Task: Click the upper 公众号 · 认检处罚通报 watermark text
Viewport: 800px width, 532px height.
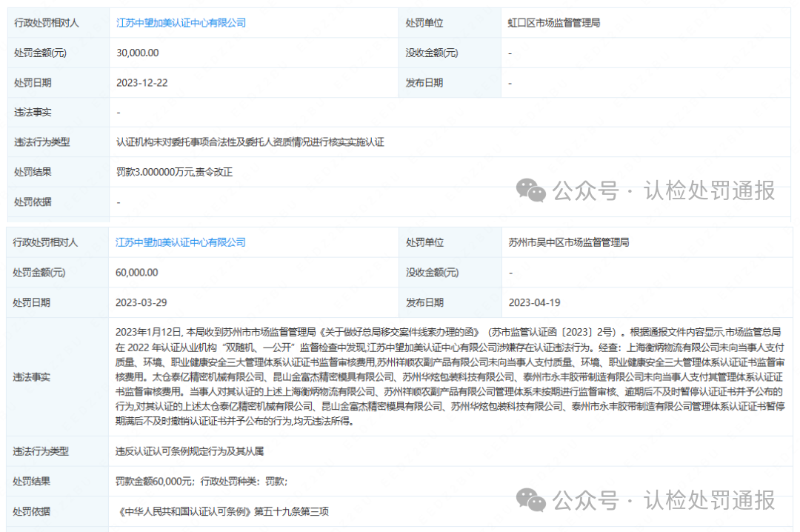Action: pyautogui.click(x=664, y=191)
